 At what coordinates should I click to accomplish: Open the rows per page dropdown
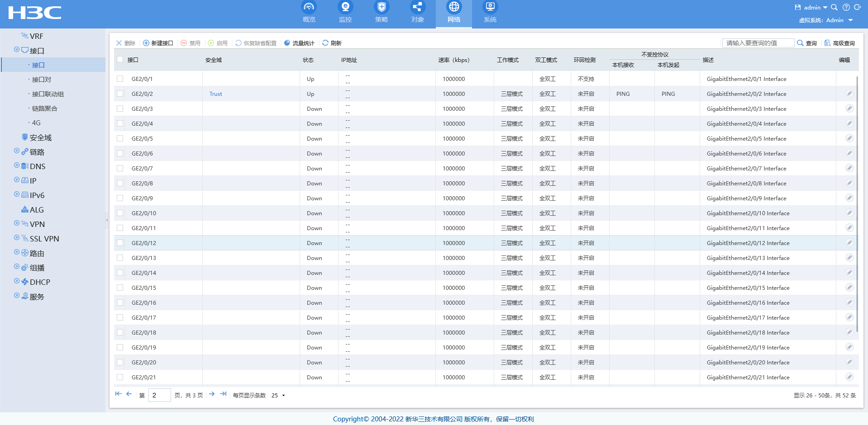(278, 395)
